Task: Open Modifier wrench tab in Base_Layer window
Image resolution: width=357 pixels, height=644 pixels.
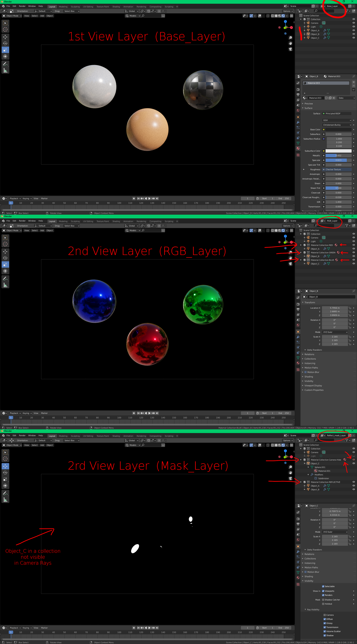Action: pos(298,122)
